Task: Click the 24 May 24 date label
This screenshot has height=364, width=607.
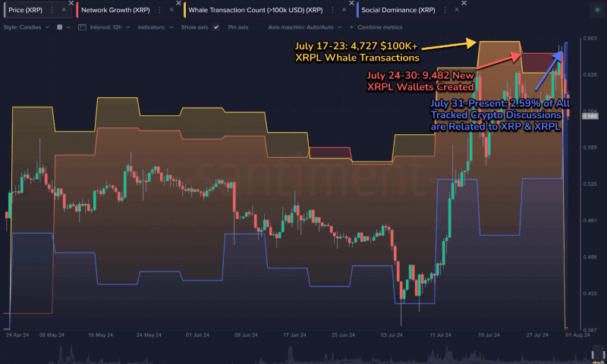Action: pyautogui.click(x=149, y=335)
